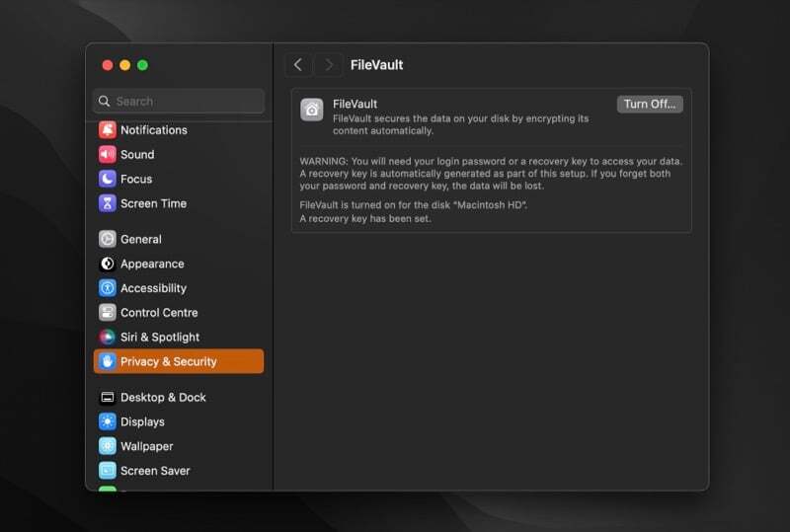Turn off FileVault with Turn Off button
The width and height of the screenshot is (790, 532).
pyautogui.click(x=650, y=105)
